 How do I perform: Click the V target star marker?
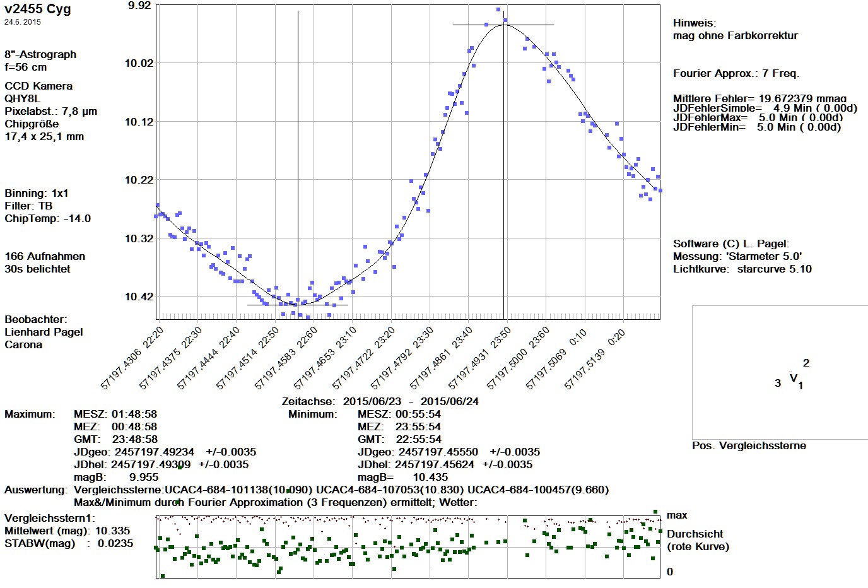pyautogui.click(x=793, y=377)
